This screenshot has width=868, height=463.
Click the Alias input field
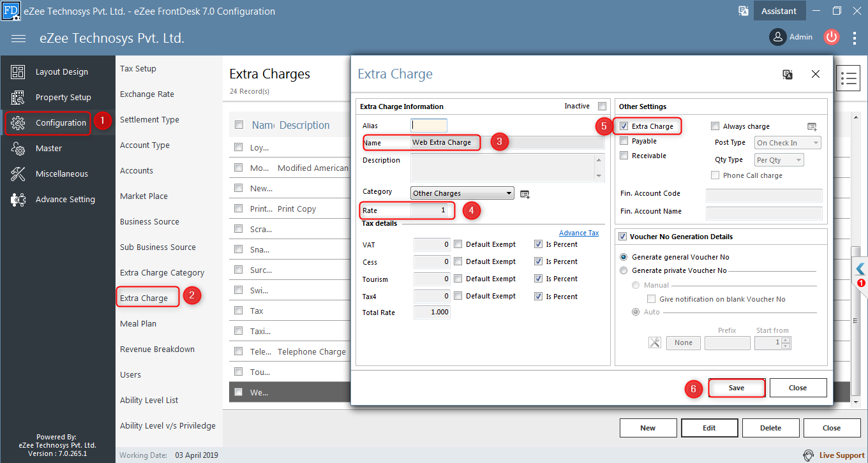tap(429, 126)
